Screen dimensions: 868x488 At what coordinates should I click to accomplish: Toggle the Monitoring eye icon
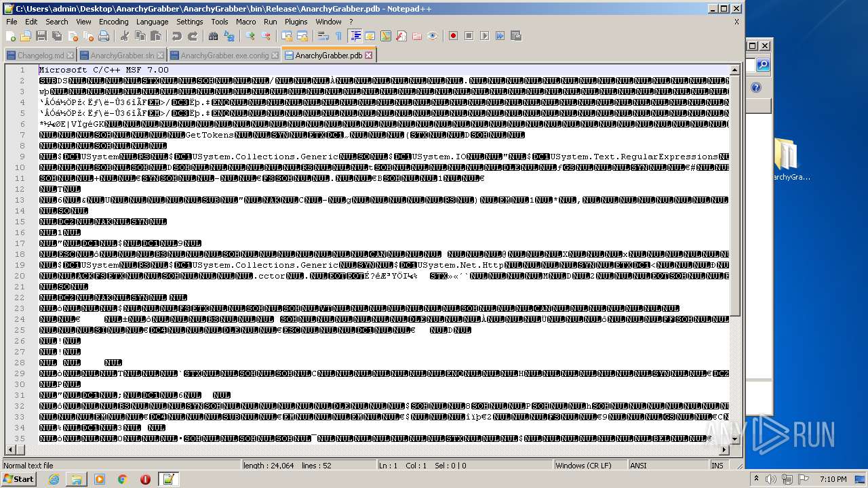pyautogui.click(x=433, y=36)
